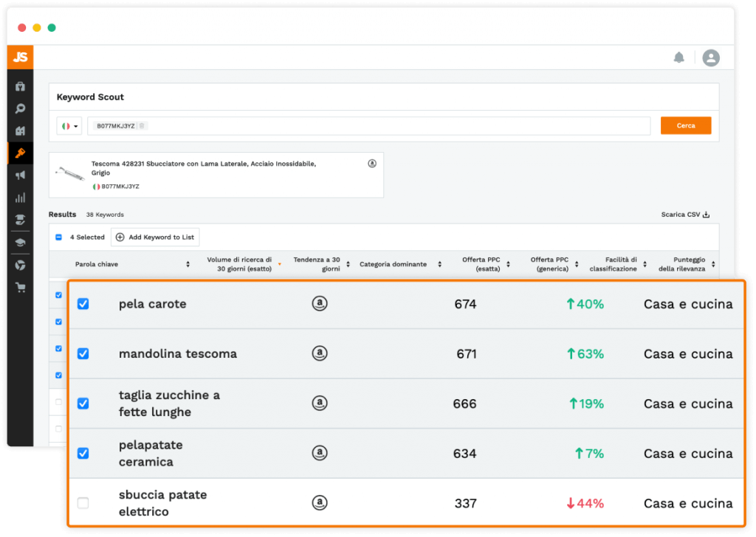The width and height of the screenshot is (756, 537).
Task: Open the Italy marketplace flag dropdown
Action: click(69, 126)
